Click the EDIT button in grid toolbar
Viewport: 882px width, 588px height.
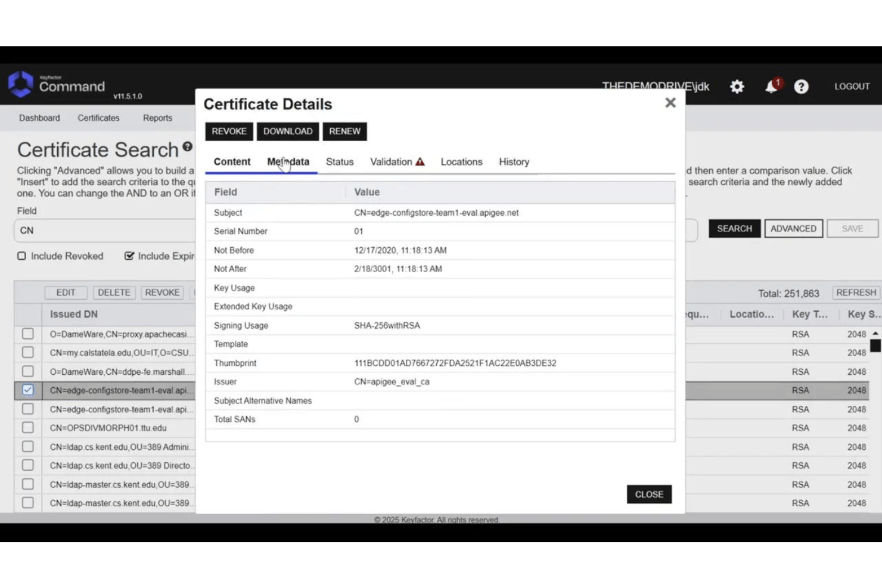click(66, 293)
